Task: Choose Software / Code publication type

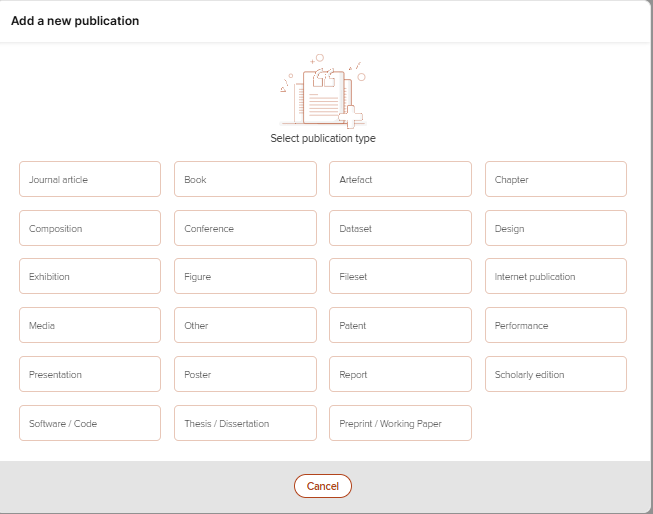Action: [x=90, y=423]
